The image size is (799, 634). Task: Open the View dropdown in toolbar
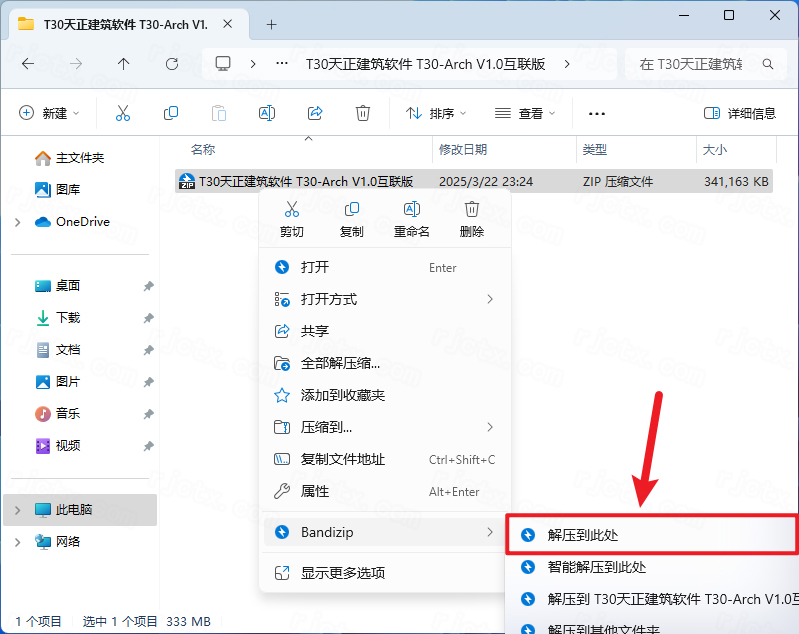click(x=525, y=113)
